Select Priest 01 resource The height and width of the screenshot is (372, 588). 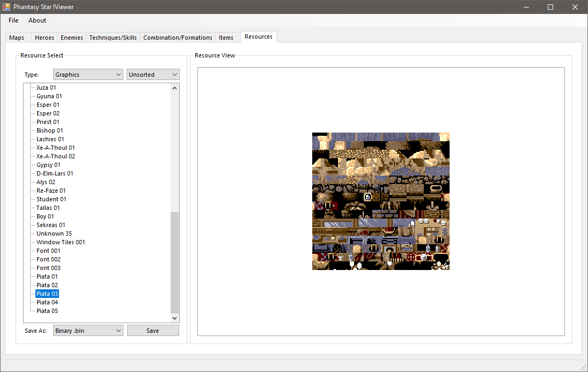click(48, 122)
